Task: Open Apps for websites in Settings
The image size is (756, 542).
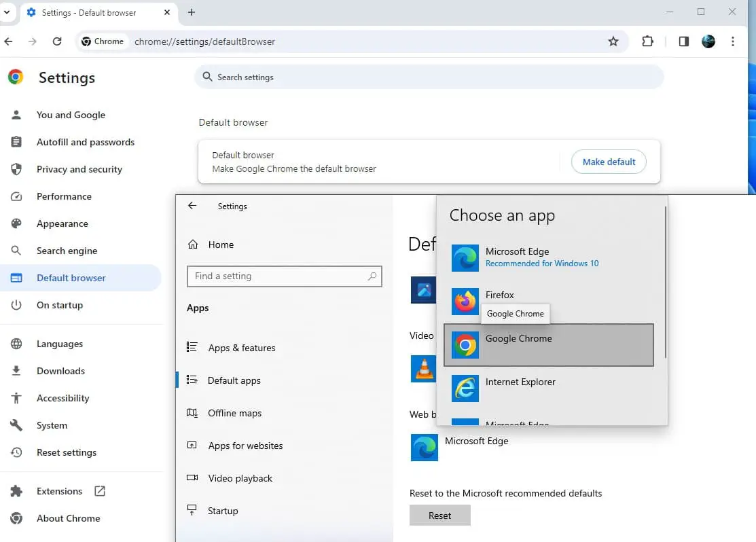Action: tap(246, 446)
